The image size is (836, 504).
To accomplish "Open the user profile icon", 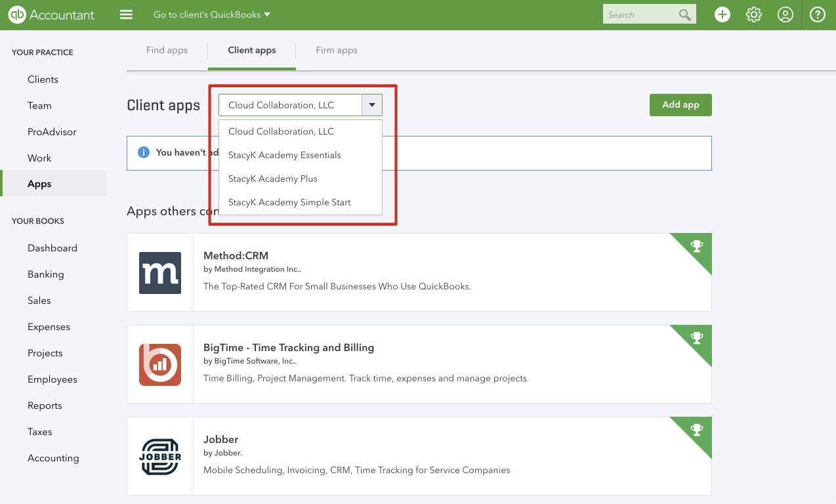I will coord(785,14).
